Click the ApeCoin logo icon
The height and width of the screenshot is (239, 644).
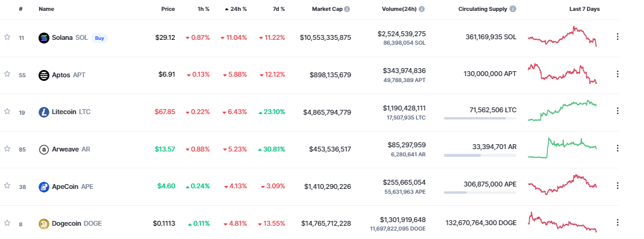43,186
